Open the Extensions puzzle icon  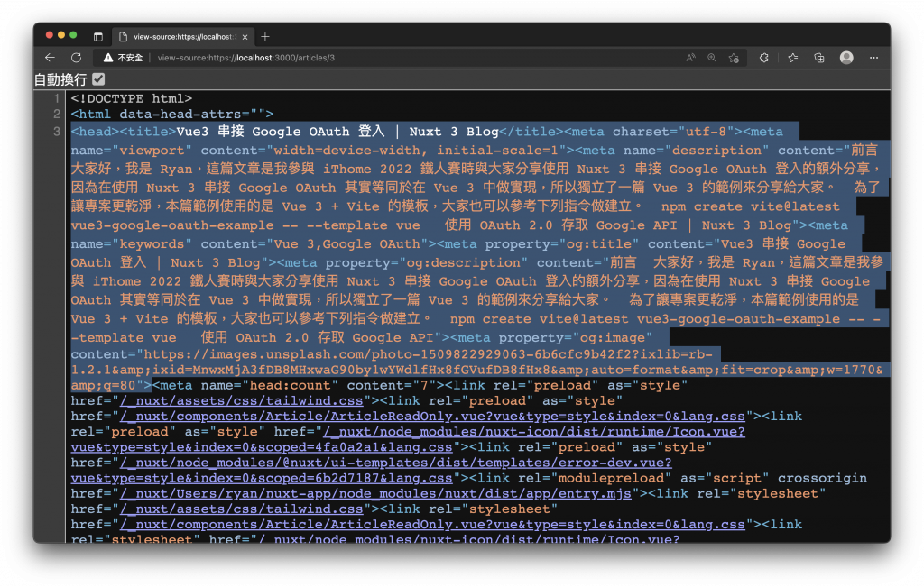pos(763,58)
